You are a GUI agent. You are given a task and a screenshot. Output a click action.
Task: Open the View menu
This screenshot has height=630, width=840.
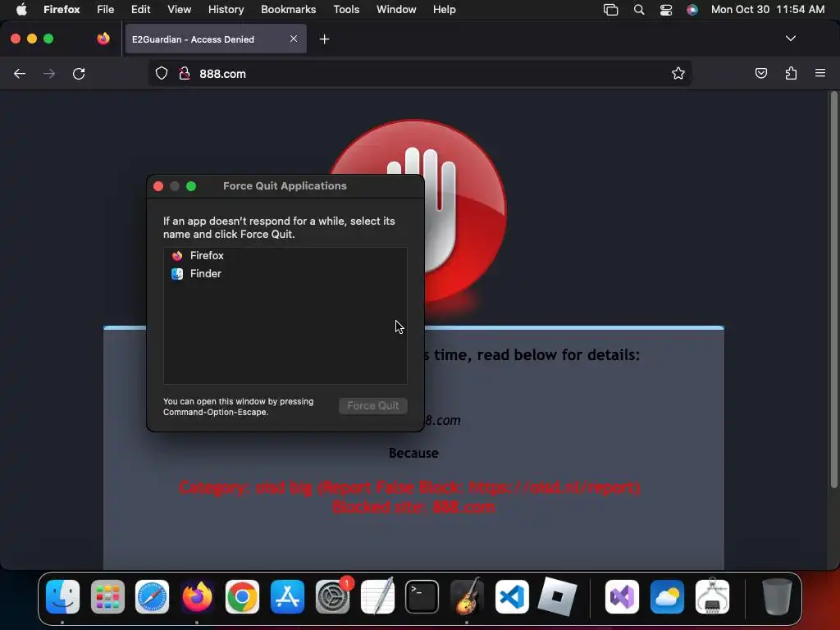(x=179, y=9)
